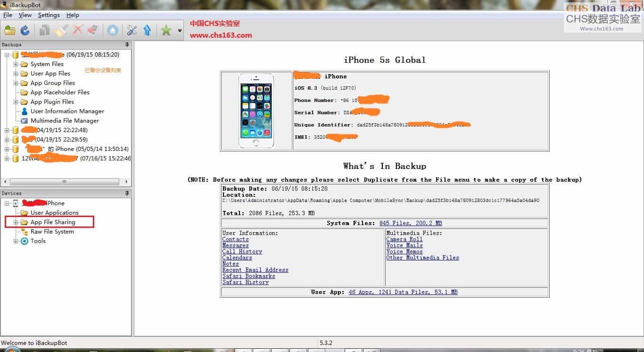Expand the User App Files folder node
This screenshot has height=352, width=644.
(x=16, y=74)
